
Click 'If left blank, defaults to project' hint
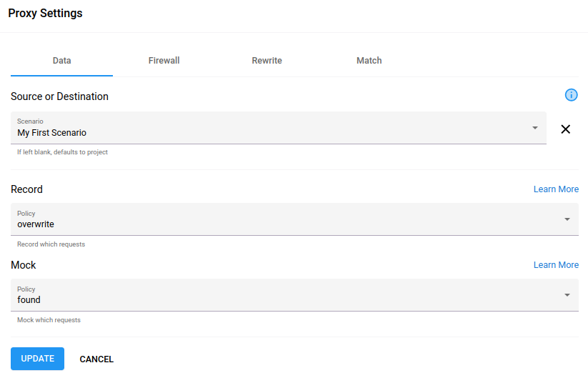(x=62, y=152)
